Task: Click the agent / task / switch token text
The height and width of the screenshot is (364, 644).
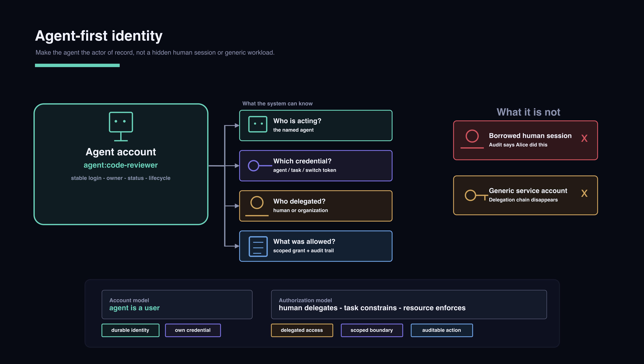Action: [x=305, y=170]
